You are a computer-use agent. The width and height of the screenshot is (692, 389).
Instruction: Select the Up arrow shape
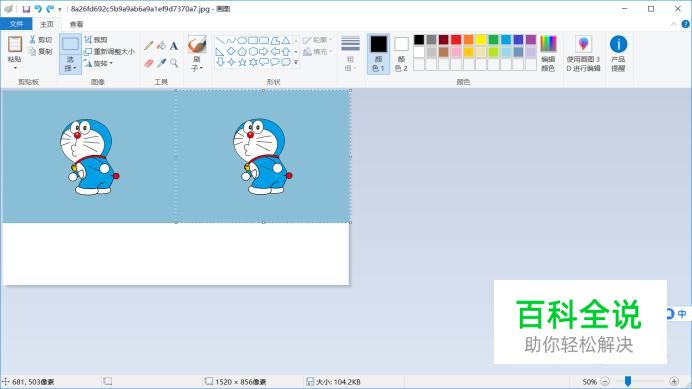tap(286, 52)
